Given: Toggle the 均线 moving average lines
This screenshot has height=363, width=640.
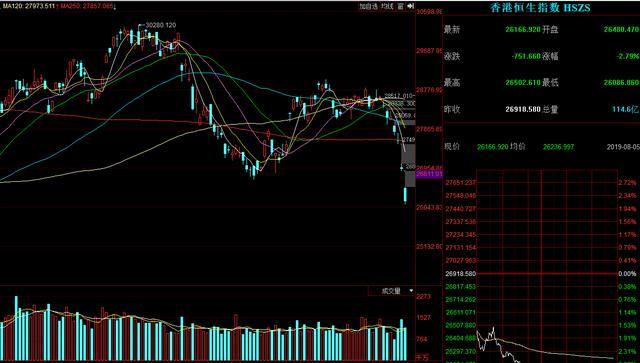Looking at the screenshot, I should click(387, 6).
